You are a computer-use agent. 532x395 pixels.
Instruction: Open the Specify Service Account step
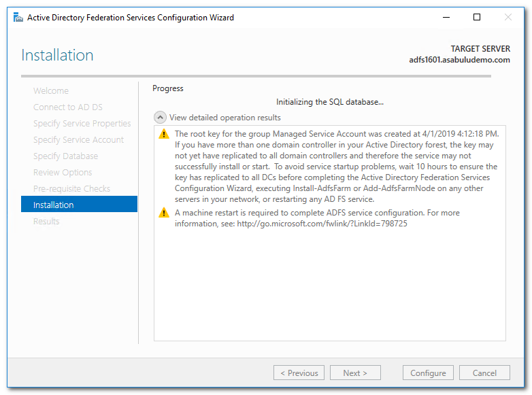[78, 139]
